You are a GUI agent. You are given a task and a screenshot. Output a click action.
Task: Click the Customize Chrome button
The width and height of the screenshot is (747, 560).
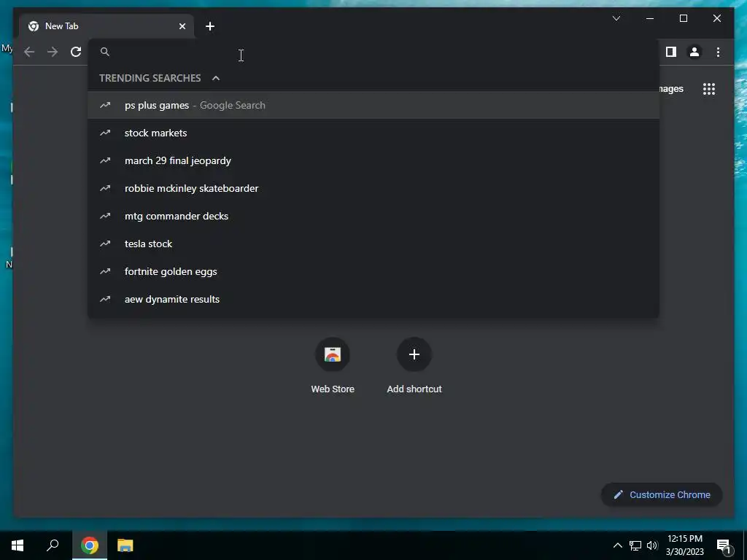pos(662,495)
